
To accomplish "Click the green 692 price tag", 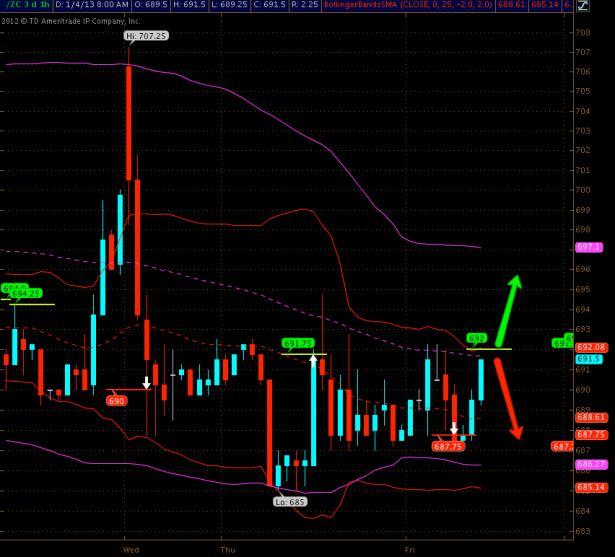I will coord(477,338).
